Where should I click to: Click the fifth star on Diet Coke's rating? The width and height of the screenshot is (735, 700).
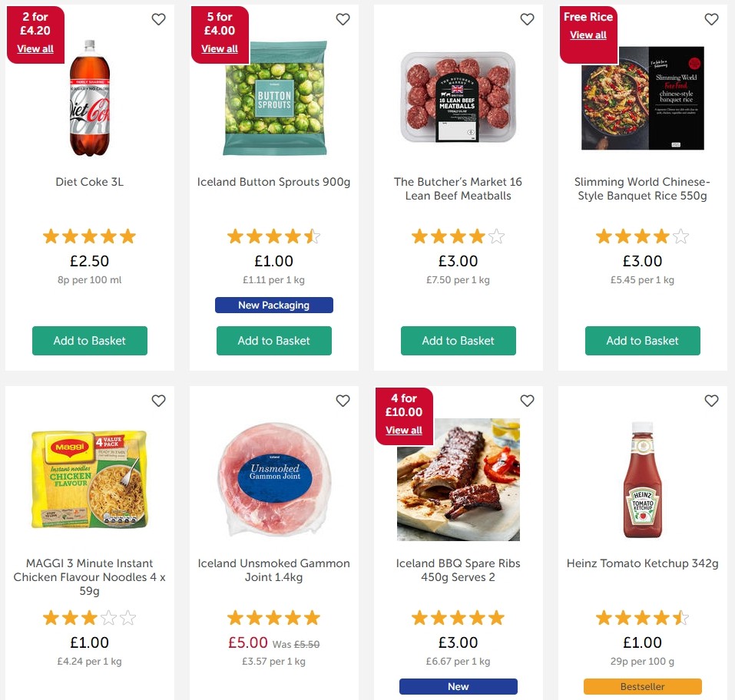tap(127, 236)
